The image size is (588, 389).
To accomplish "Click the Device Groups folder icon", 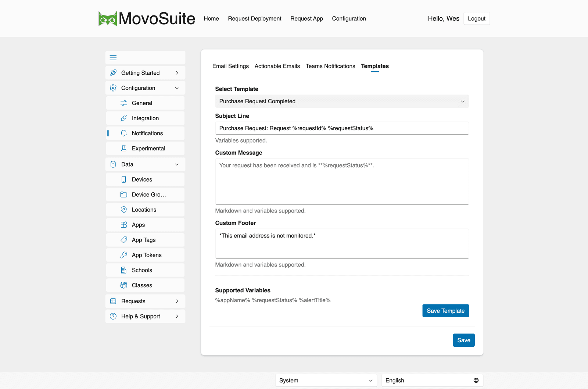I will [124, 194].
